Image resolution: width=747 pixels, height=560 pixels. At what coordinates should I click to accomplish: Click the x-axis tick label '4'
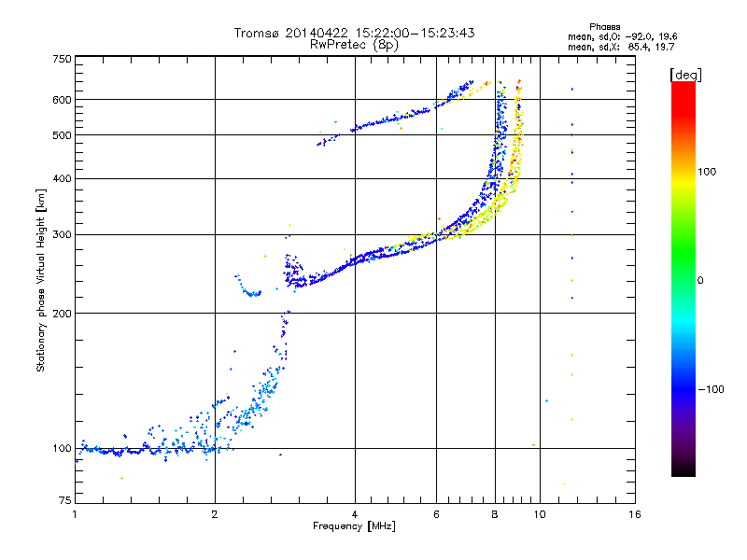click(355, 514)
